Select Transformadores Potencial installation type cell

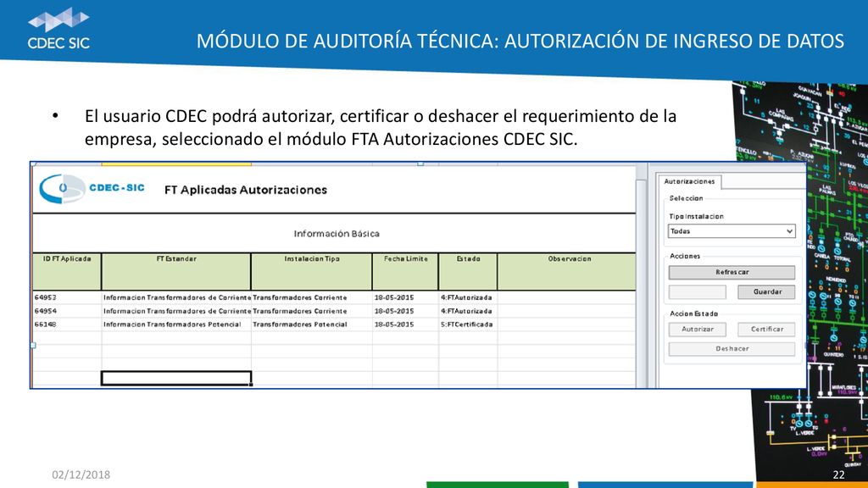tap(312, 324)
